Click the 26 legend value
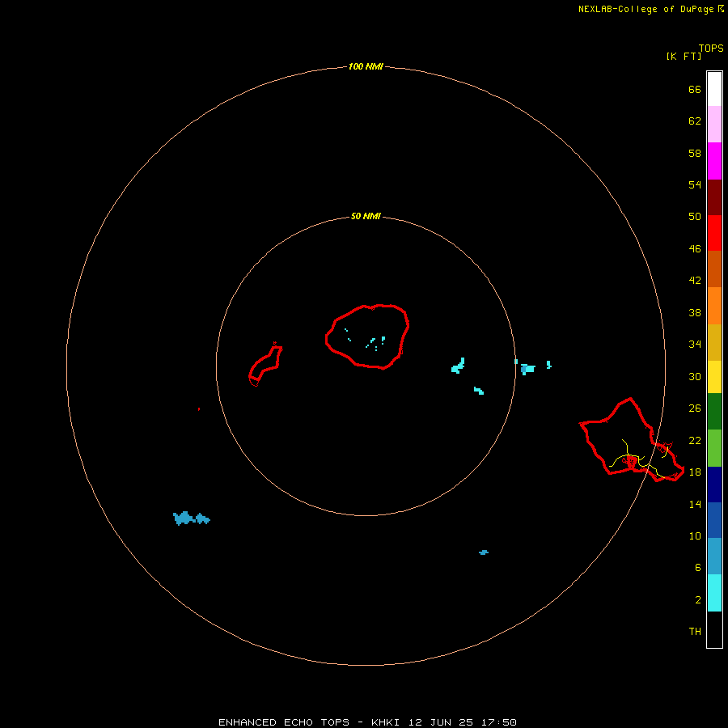This screenshot has width=728, height=728. 695,408
